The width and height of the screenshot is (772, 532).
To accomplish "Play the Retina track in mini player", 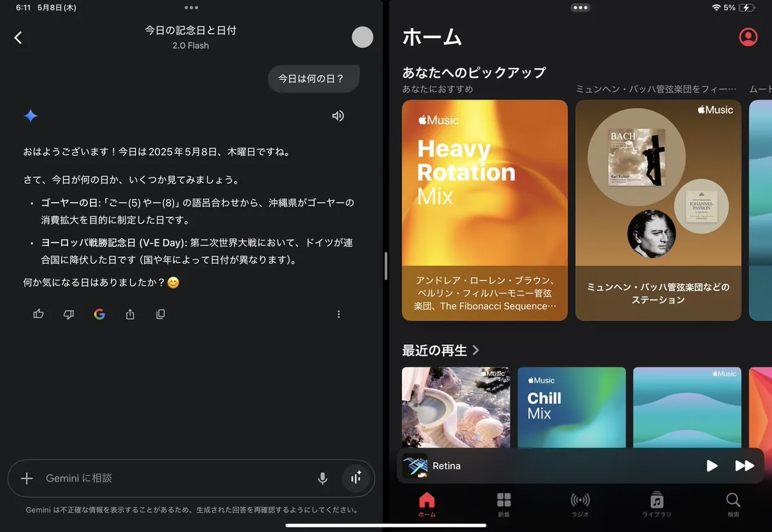I will pyautogui.click(x=712, y=466).
